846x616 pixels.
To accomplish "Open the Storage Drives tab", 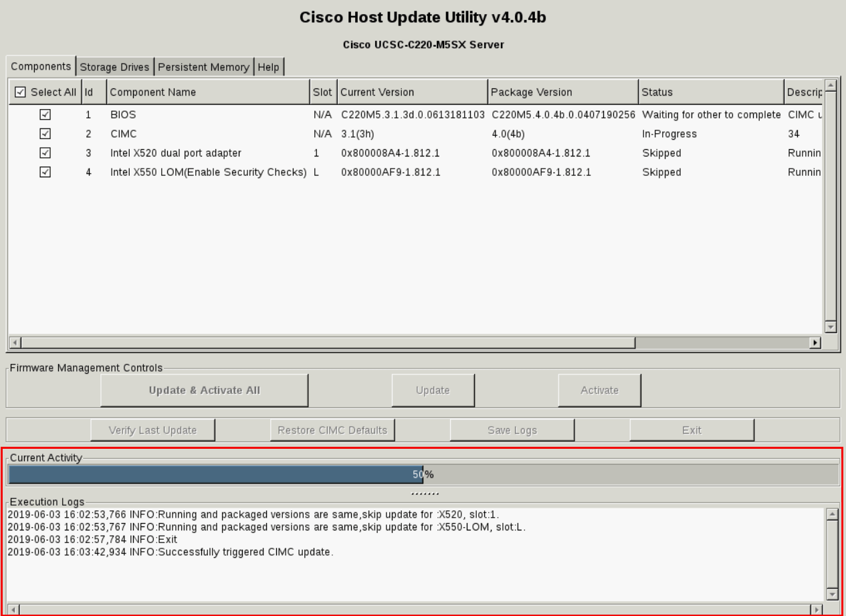I will coord(115,67).
